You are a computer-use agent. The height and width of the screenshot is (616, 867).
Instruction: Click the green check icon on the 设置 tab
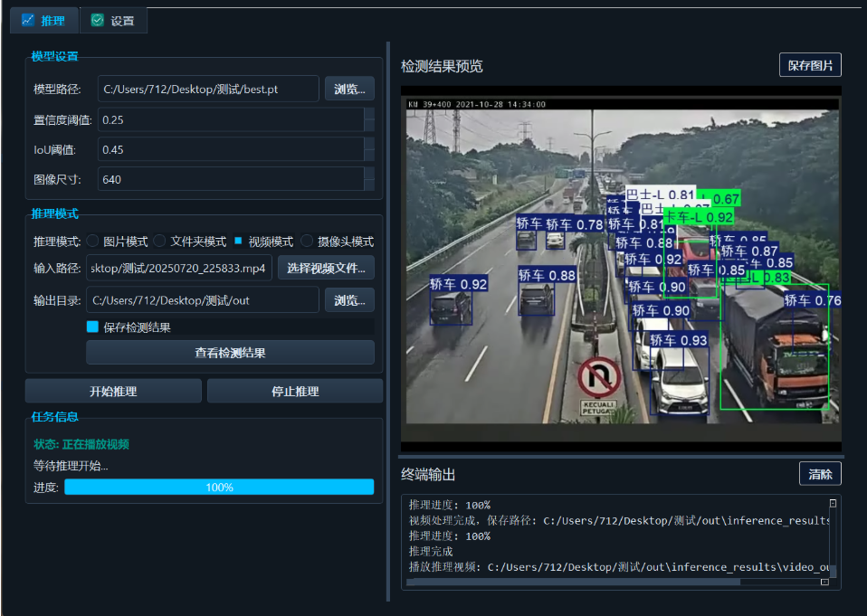click(98, 19)
